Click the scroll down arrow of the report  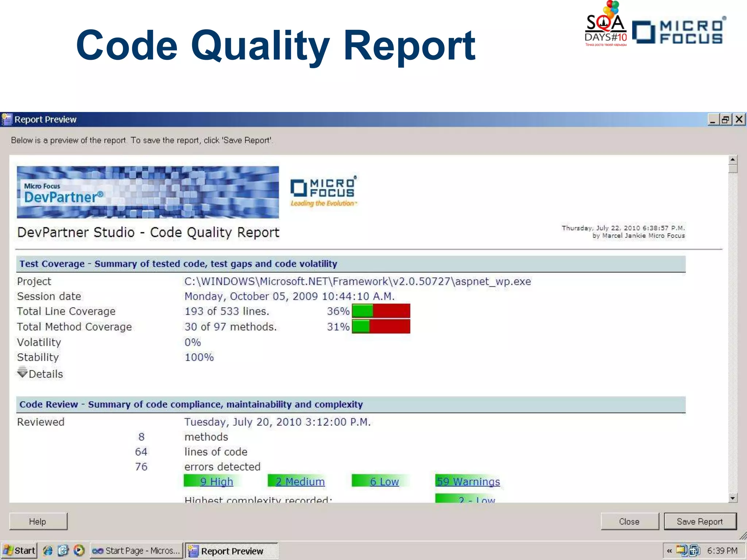point(733,498)
